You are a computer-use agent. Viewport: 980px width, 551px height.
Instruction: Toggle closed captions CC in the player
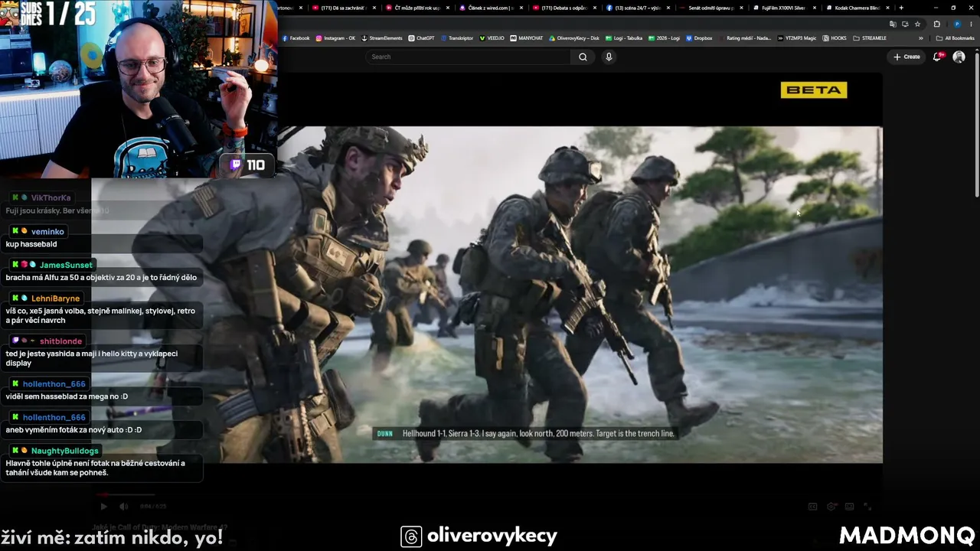(x=813, y=506)
